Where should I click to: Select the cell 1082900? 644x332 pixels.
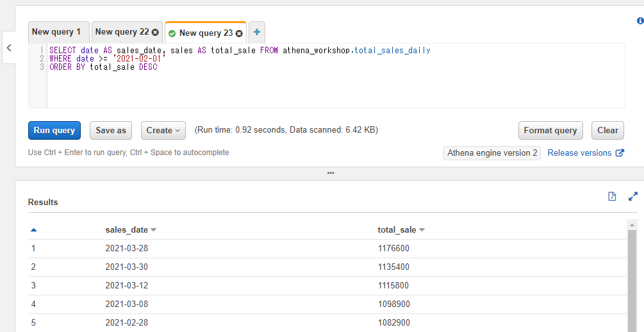[x=394, y=322]
